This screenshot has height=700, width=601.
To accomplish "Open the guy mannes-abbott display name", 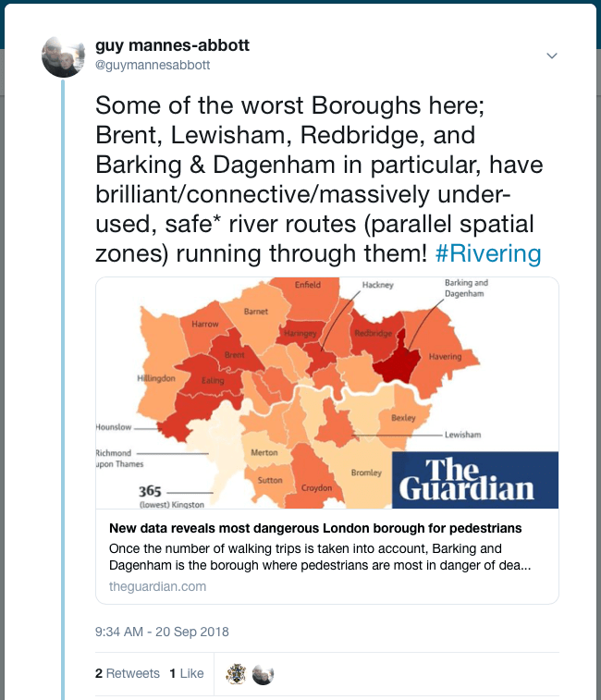I will click(x=172, y=45).
